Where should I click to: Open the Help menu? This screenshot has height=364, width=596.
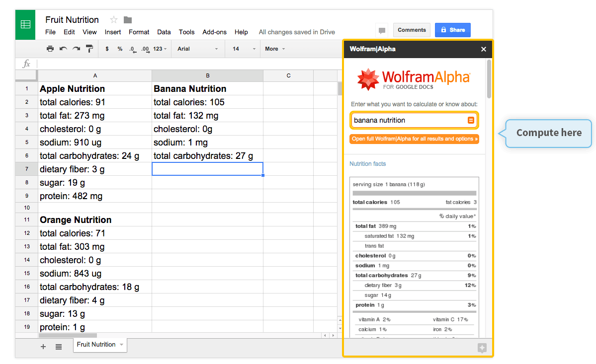click(x=241, y=32)
